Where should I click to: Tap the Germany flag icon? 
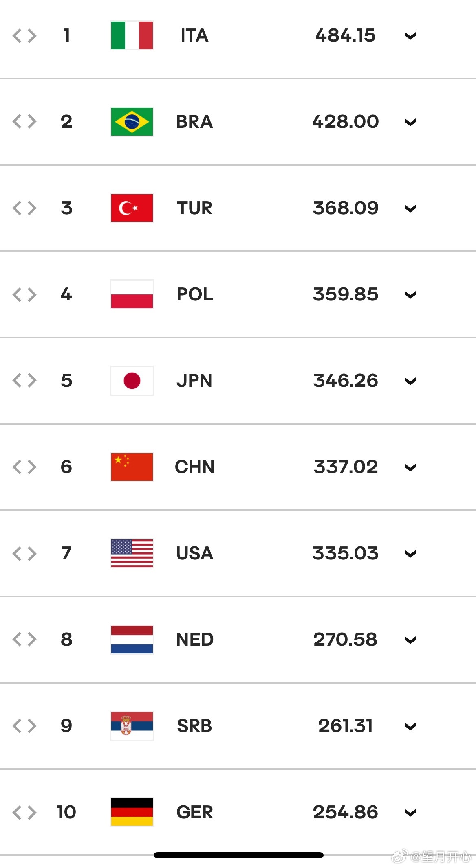132,812
